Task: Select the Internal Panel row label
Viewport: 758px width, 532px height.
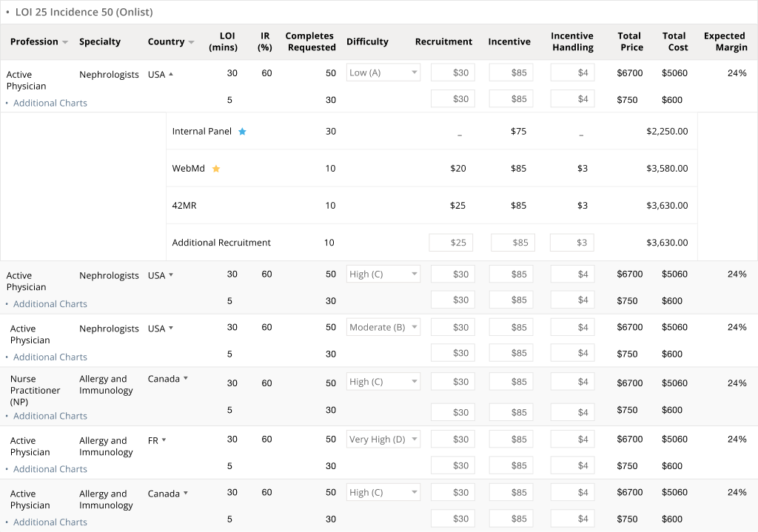Action: (x=201, y=132)
